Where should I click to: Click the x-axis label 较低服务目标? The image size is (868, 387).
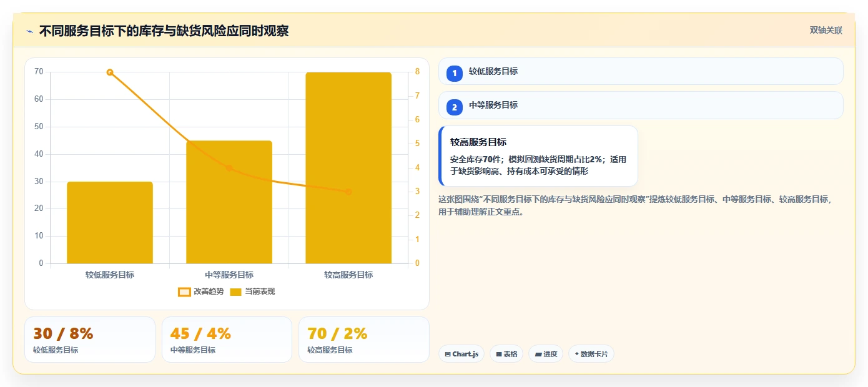110,275
